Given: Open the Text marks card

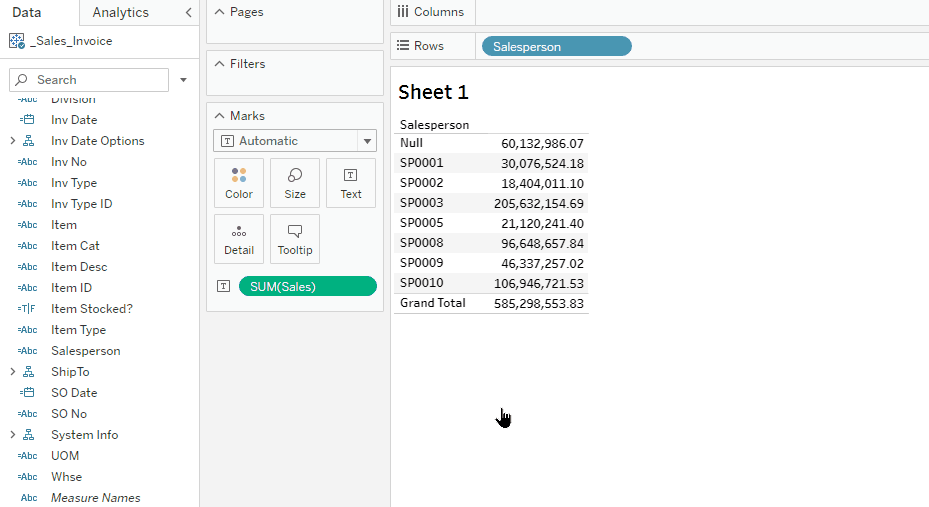Looking at the screenshot, I should coord(351,183).
